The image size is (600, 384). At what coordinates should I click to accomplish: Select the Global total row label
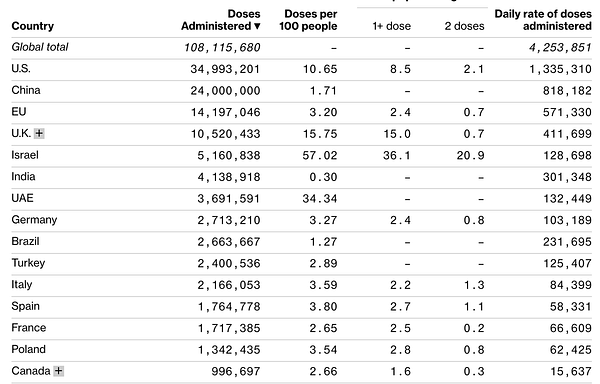pyautogui.click(x=40, y=47)
